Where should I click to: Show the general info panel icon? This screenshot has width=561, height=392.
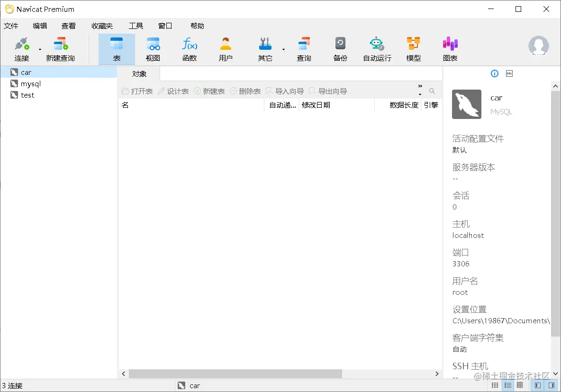pos(495,73)
